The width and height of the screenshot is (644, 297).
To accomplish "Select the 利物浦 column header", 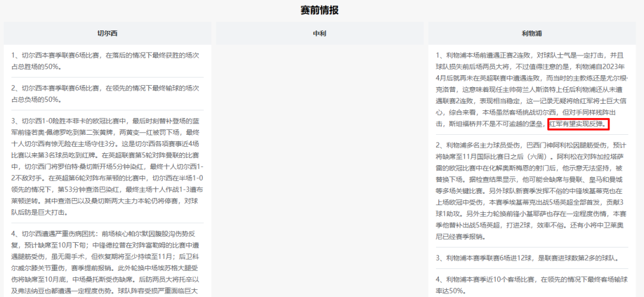I will pyautogui.click(x=531, y=33).
